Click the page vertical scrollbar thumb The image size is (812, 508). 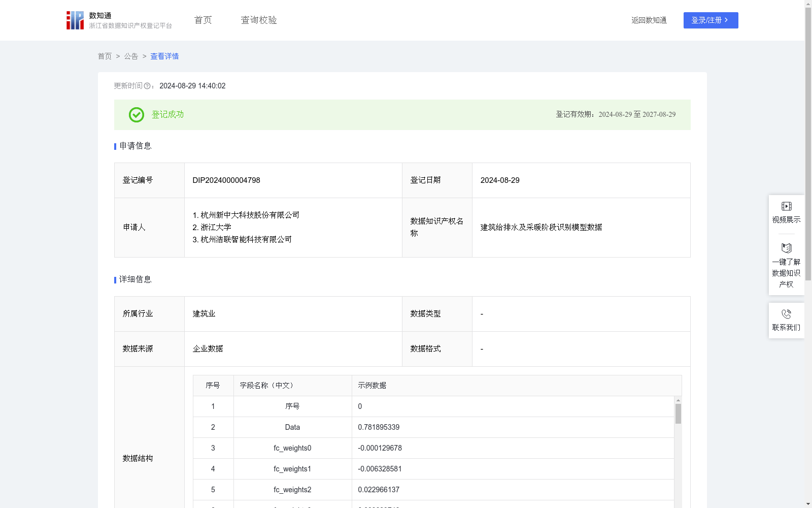tap(808, 144)
